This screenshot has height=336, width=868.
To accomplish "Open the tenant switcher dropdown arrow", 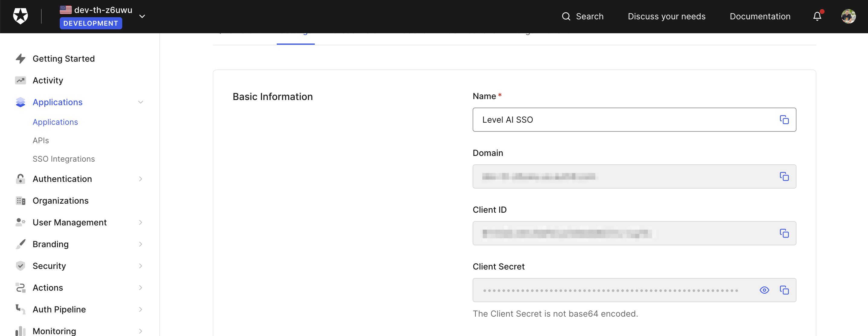I will tap(142, 16).
